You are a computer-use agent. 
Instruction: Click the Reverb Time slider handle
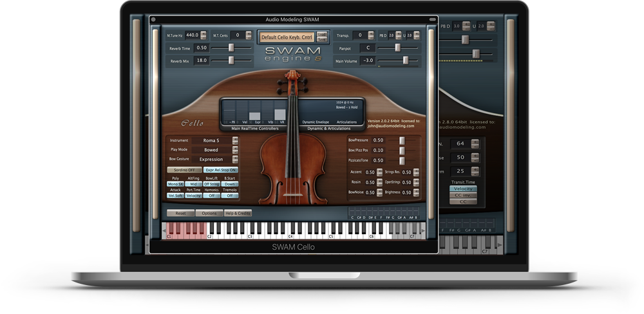pyautogui.click(x=231, y=48)
